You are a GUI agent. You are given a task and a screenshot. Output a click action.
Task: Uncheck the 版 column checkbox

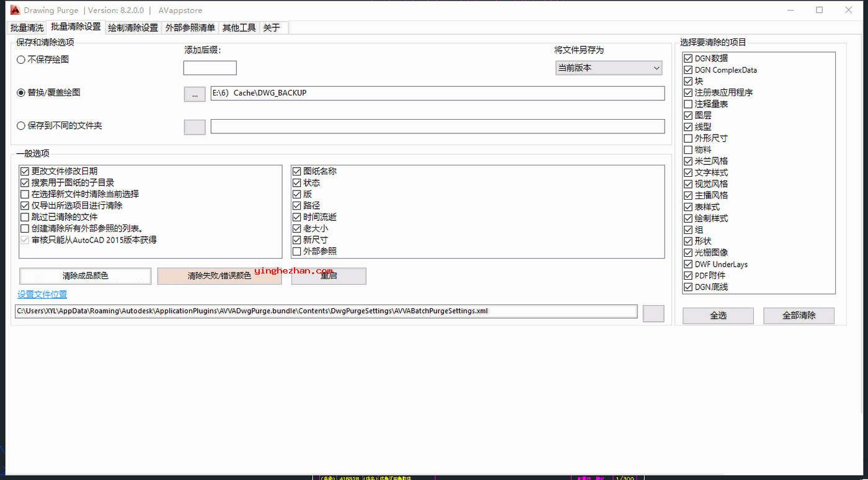tap(297, 194)
